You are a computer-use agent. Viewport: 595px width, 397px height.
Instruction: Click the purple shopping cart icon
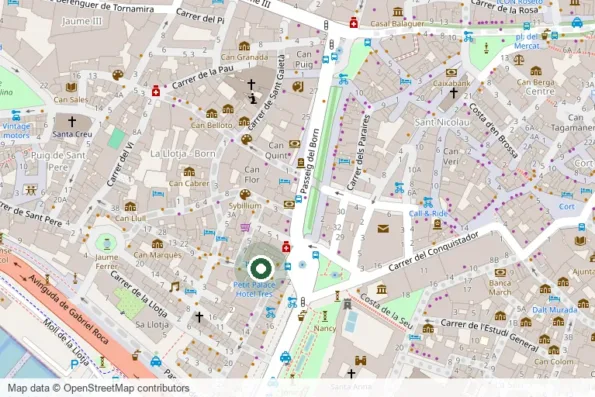coord(245,227)
